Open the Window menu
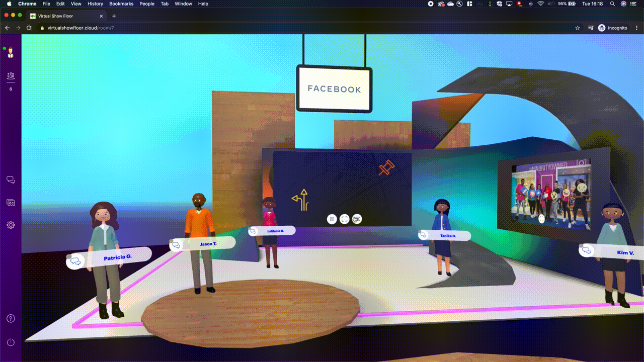 (183, 4)
